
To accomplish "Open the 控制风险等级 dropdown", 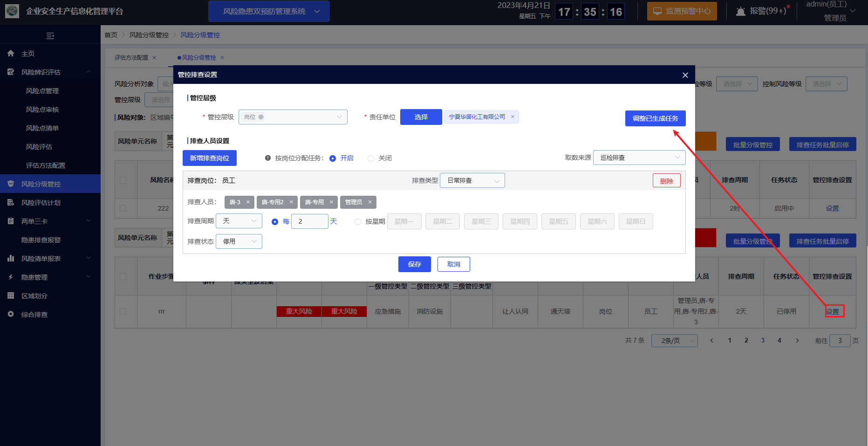I will (827, 84).
